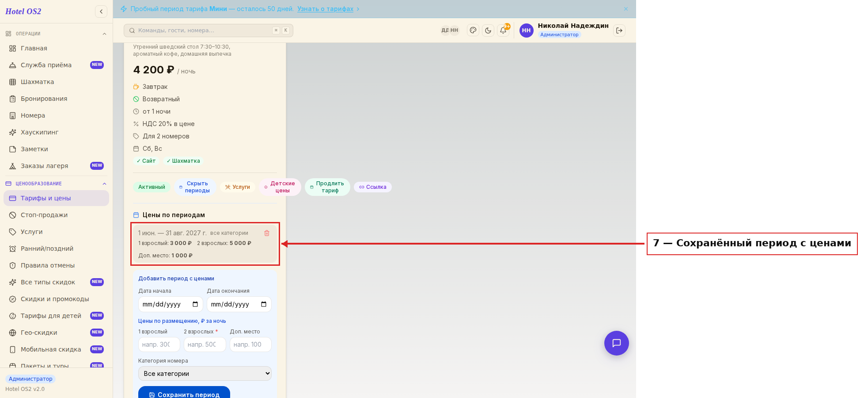Toggle the Активный tariff status
Screen dimensions: 868x398
(x=152, y=187)
